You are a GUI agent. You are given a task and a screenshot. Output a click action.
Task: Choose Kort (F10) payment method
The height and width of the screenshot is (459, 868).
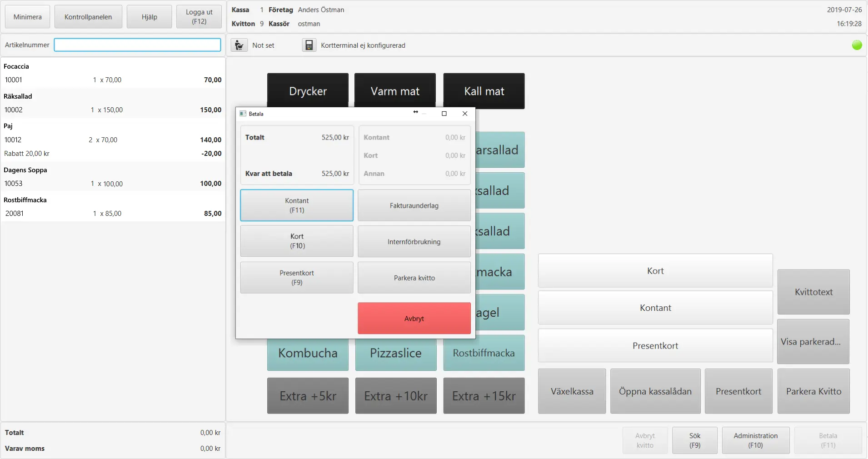296,241
